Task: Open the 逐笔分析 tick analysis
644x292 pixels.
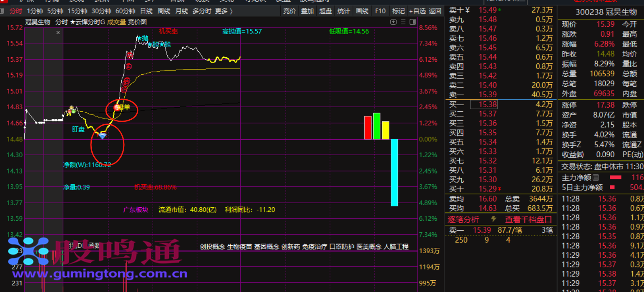Action: point(463,219)
